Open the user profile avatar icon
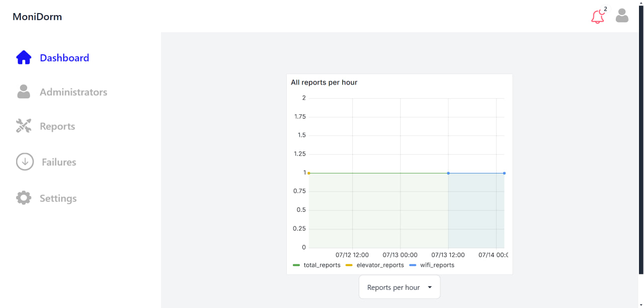 pyautogui.click(x=622, y=16)
